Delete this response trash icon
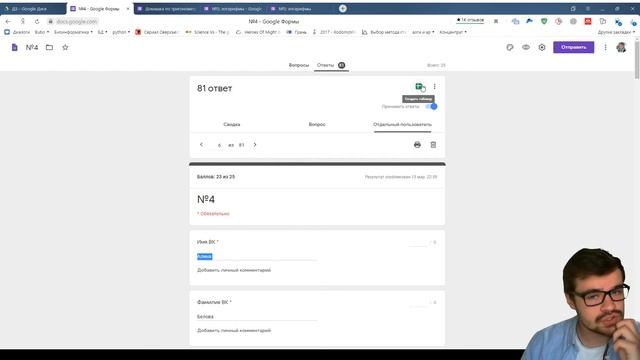 (x=433, y=144)
